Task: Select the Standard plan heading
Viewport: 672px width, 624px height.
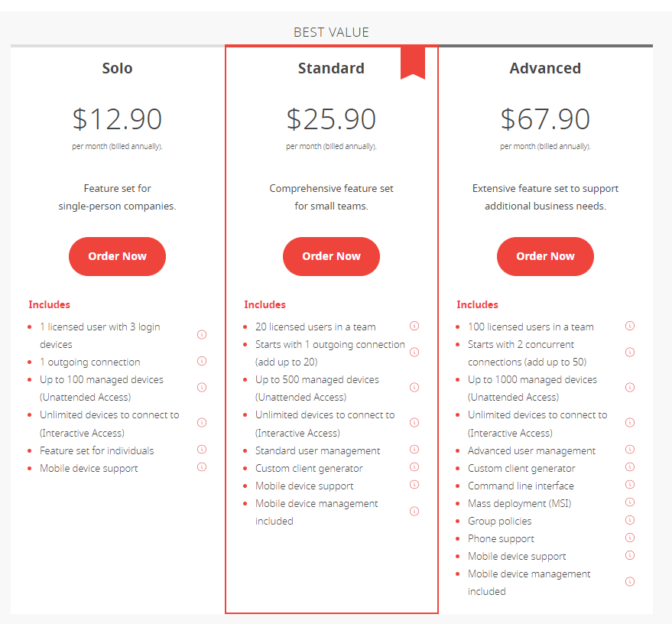Action: [x=331, y=69]
